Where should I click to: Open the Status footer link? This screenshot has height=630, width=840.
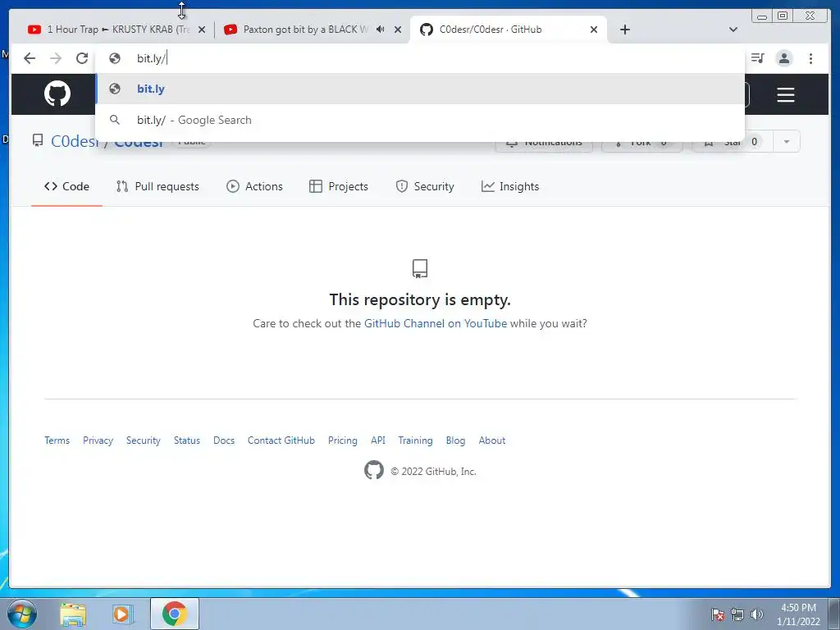coord(186,441)
